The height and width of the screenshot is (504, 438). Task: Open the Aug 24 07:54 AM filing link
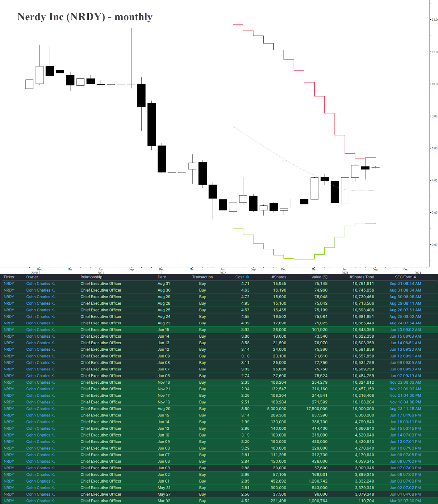click(405, 323)
